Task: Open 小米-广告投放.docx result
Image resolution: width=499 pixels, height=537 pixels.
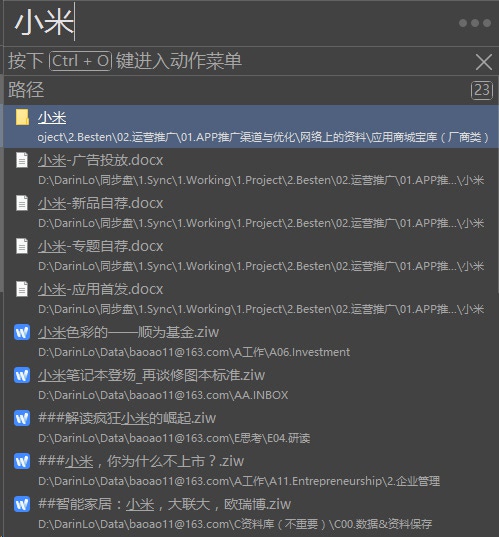Action: click(251, 170)
